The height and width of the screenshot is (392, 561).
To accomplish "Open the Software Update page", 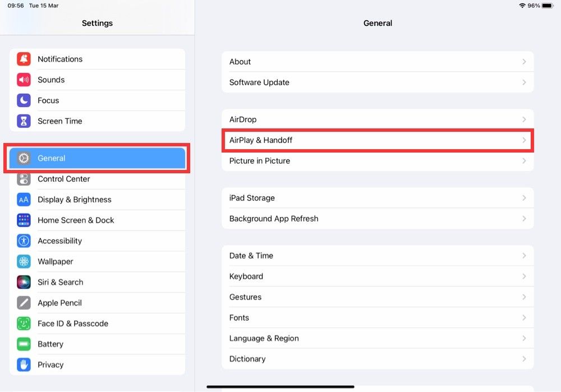I will (x=378, y=82).
